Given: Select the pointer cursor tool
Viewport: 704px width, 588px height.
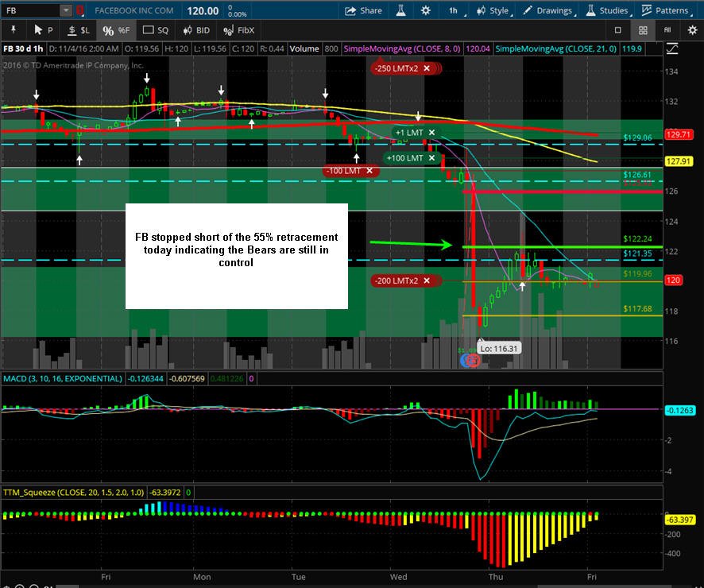Looking at the screenshot, I should coord(44,30).
